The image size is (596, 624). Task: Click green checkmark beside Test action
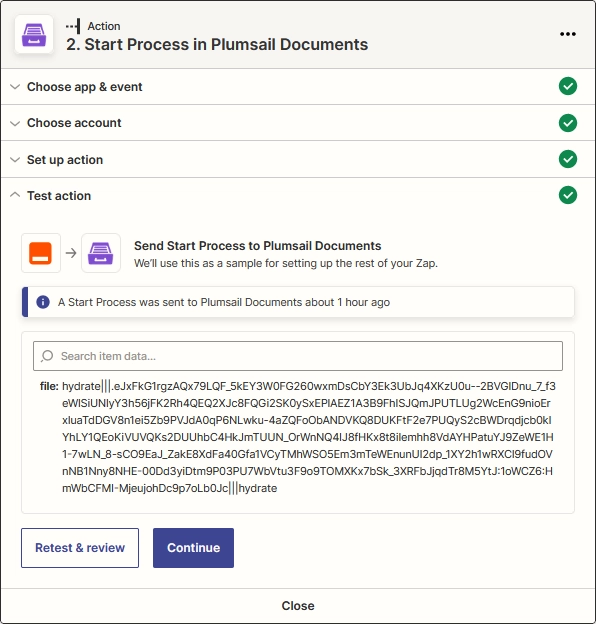coord(568,195)
